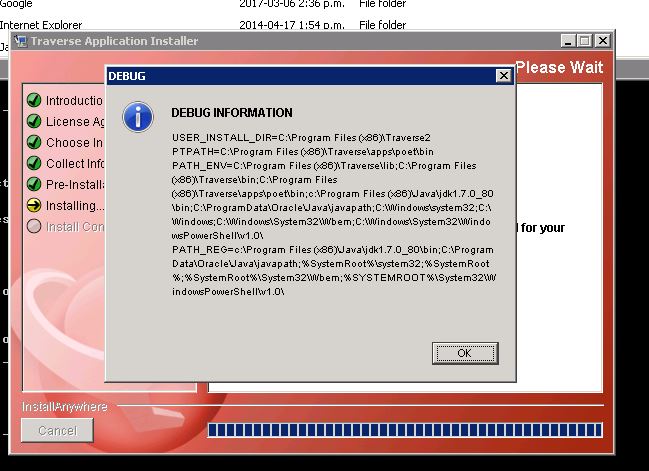Click the Cancel button in installer
Viewport: 649px width, 471px height.
(57, 430)
